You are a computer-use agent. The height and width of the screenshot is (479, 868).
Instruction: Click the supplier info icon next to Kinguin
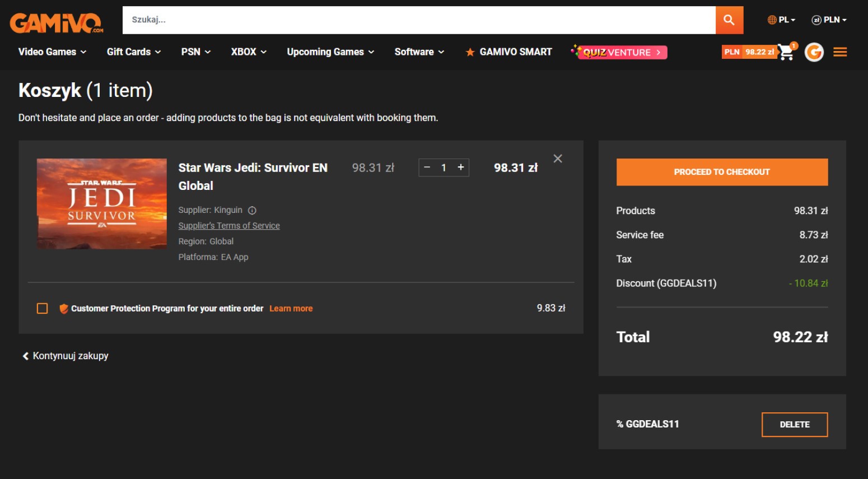pyautogui.click(x=252, y=211)
